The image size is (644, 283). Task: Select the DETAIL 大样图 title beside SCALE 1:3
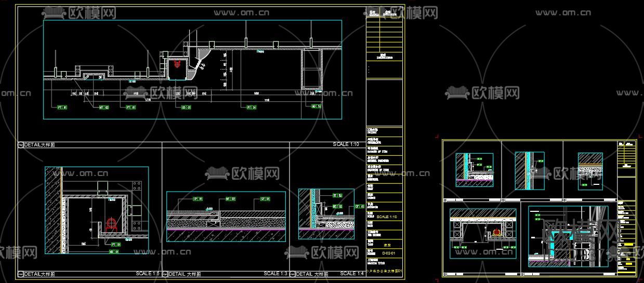coord(185,274)
